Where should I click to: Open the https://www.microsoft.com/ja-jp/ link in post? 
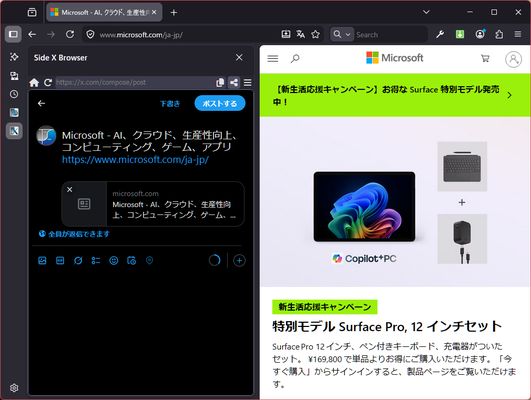pyautogui.click(x=135, y=160)
